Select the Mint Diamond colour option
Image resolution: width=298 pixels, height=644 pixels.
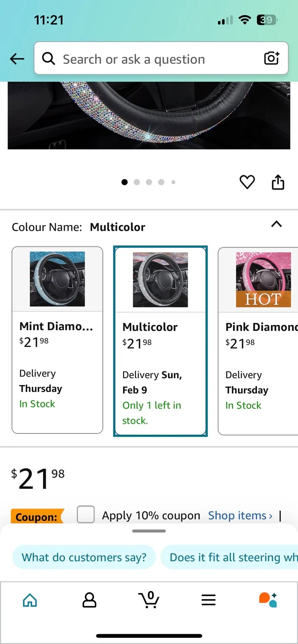(x=57, y=340)
